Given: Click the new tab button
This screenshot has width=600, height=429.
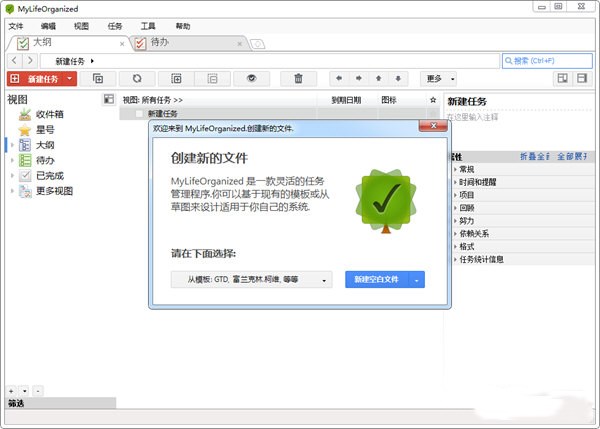Looking at the screenshot, I should [x=258, y=44].
